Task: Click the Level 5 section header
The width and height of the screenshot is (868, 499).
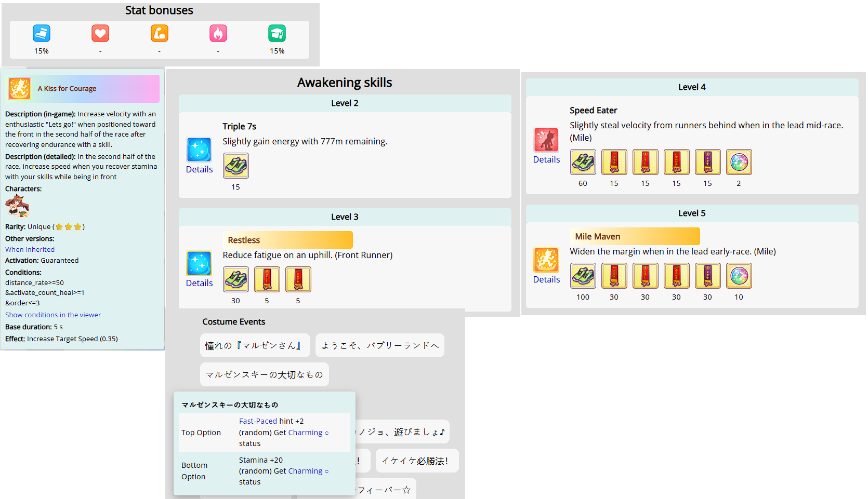Action: (692, 213)
